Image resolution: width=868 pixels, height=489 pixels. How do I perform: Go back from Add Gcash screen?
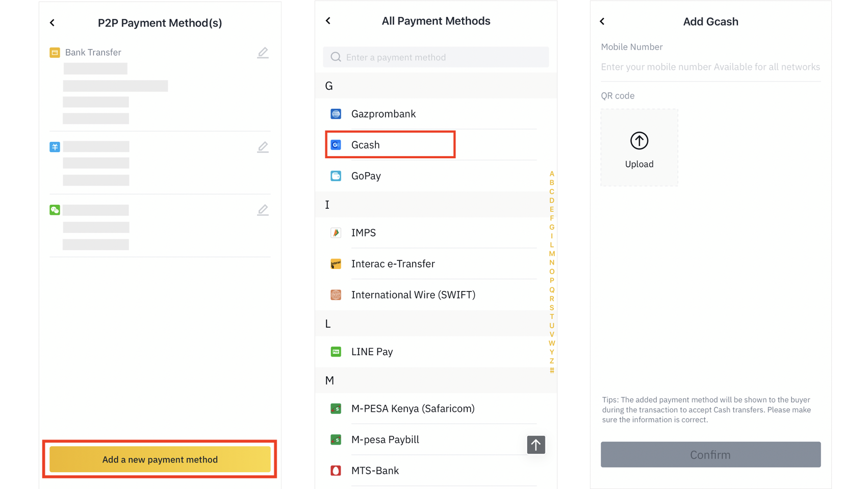tap(602, 21)
